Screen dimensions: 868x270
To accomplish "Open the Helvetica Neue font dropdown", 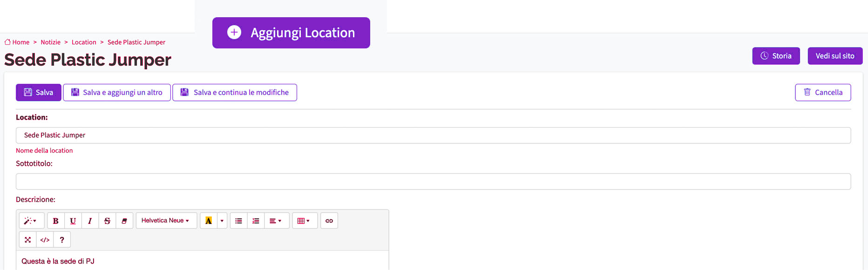I will pyautogui.click(x=166, y=221).
